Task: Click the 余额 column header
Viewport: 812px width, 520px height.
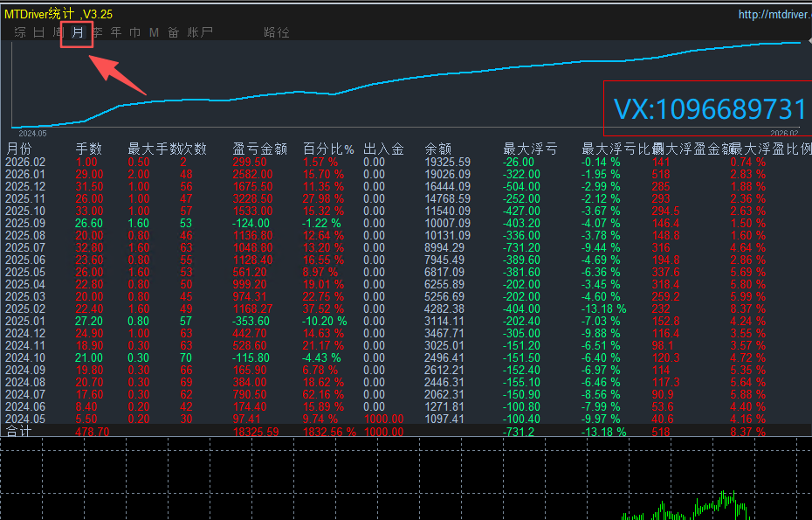Action: 438,149
